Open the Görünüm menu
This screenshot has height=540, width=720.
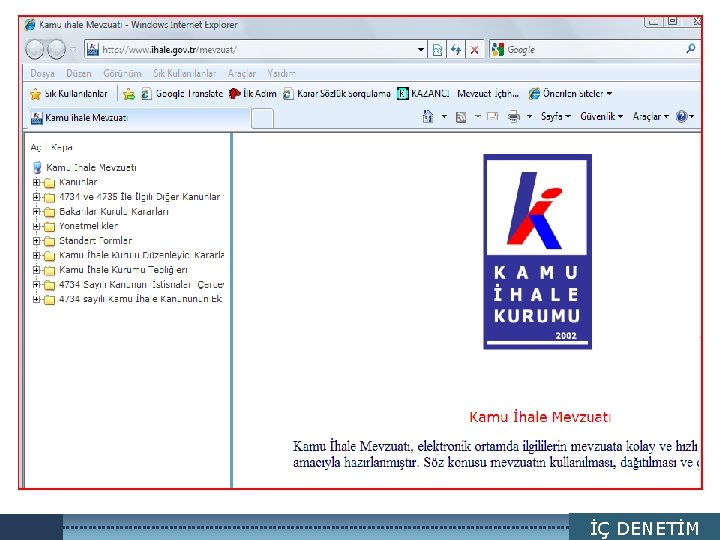(x=122, y=73)
